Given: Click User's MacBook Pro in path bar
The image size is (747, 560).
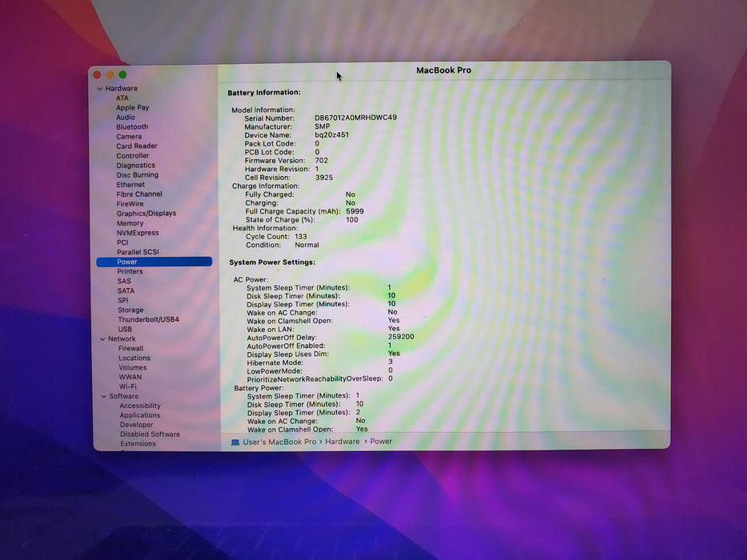Looking at the screenshot, I should point(279,442).
